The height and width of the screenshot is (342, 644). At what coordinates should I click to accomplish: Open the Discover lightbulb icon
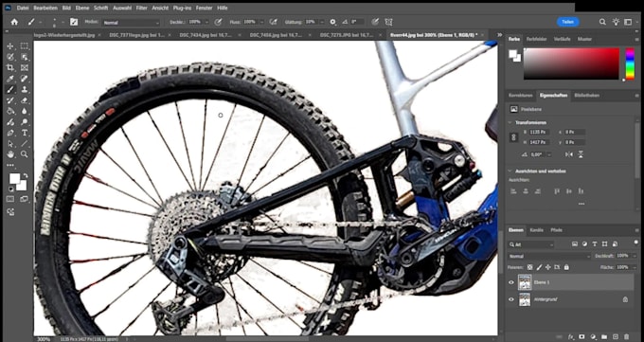coord(616,22)
